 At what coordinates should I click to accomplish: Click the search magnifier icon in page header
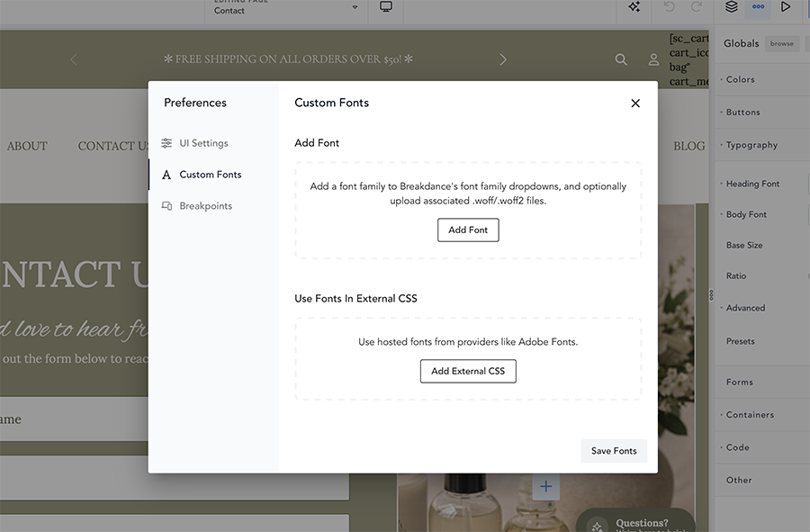(621, 59)
